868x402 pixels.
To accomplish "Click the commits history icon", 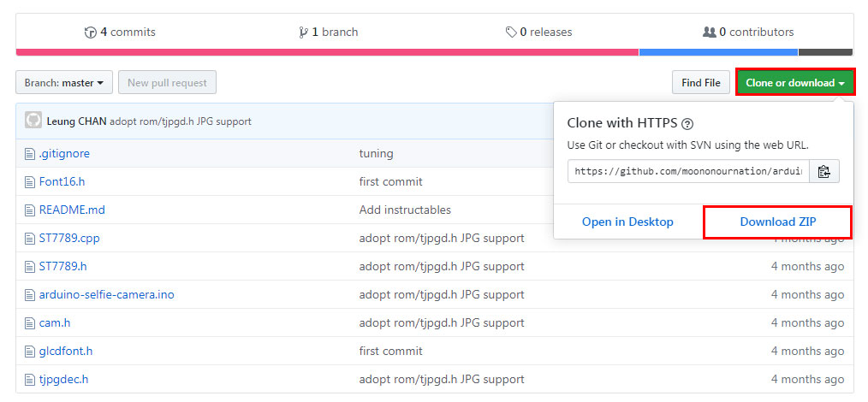I will tap(91, 33).
